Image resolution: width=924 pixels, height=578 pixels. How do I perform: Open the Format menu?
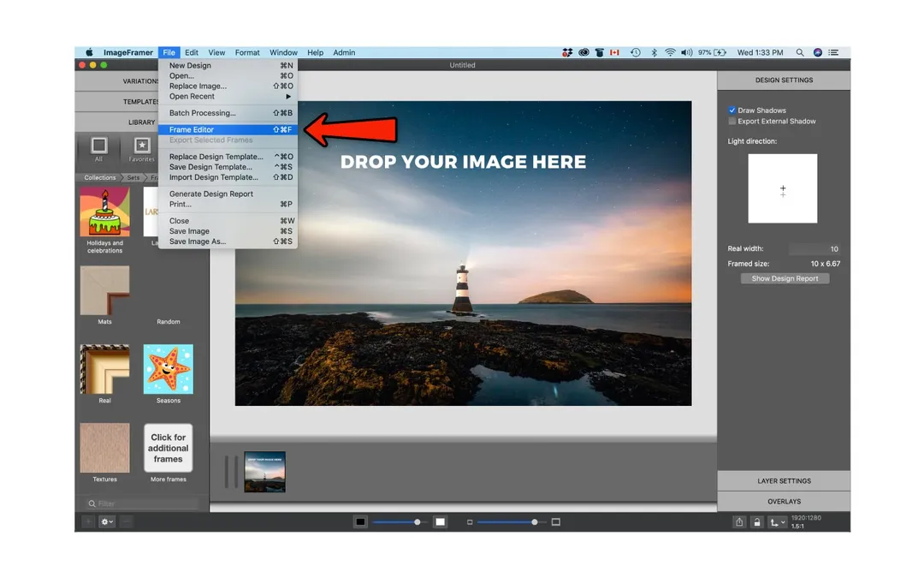(x=247, y=52)
